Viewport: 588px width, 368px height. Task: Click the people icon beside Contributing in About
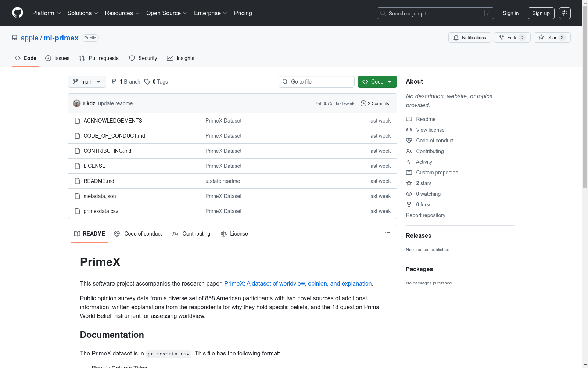click(409, 151)
